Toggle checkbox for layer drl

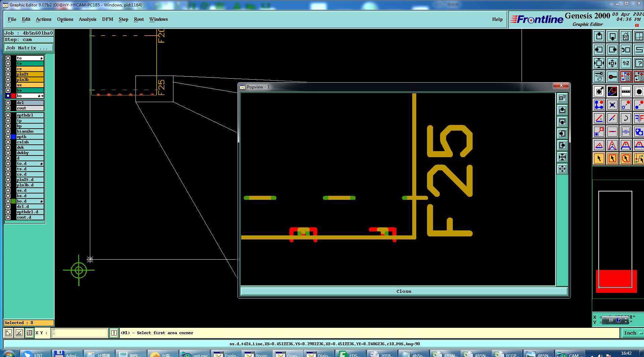8,103
